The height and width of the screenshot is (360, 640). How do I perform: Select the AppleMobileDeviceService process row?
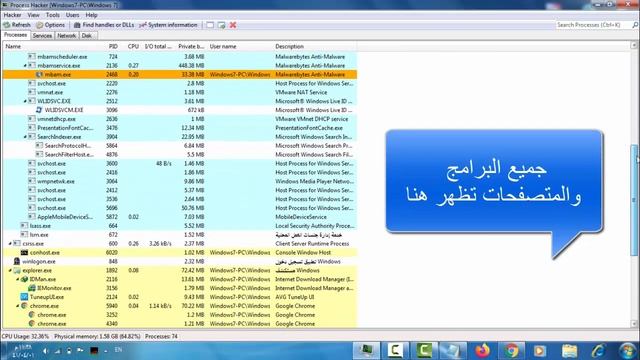(180, 217)
